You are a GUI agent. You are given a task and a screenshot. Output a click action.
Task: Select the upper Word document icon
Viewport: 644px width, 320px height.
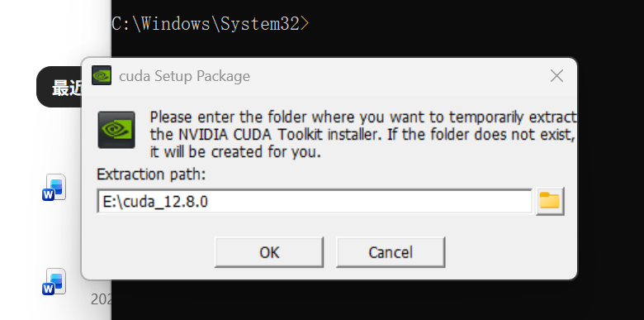(54, 187)
